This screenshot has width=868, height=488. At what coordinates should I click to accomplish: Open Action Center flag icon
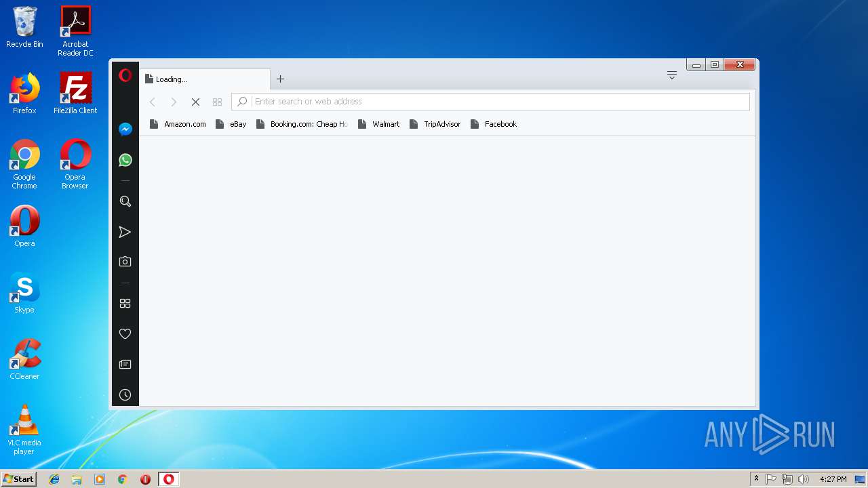coord(771,479)
